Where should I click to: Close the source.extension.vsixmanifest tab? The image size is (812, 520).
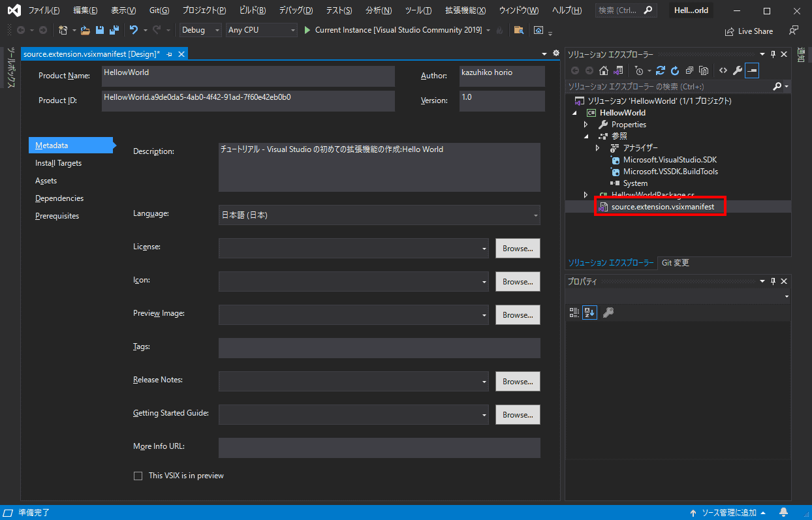(181, 54)
